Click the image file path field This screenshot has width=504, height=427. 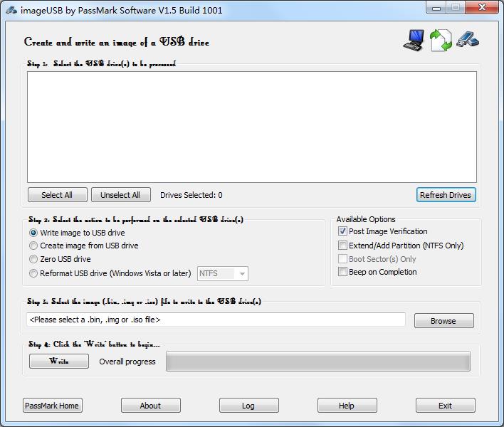[216, 320]
